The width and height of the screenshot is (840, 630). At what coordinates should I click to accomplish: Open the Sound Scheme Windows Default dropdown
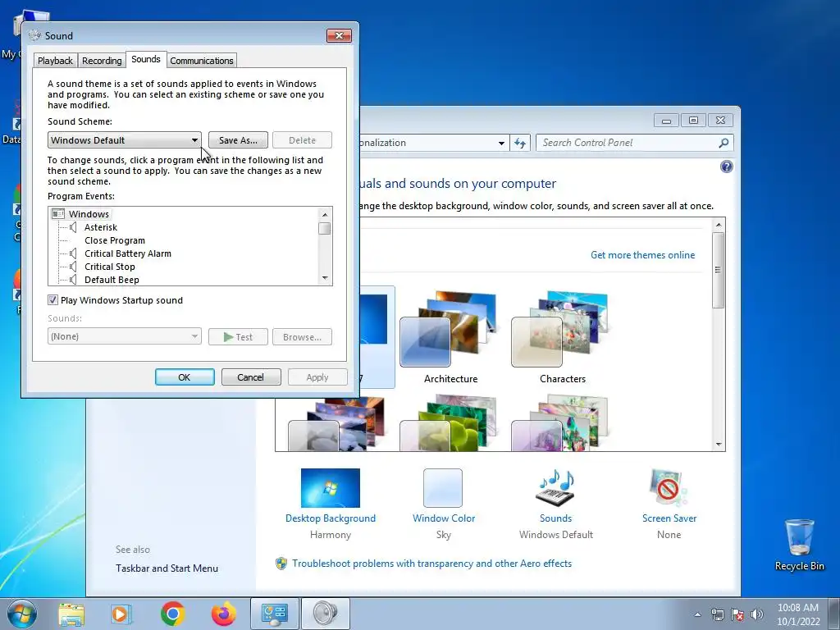pos(125,140)
